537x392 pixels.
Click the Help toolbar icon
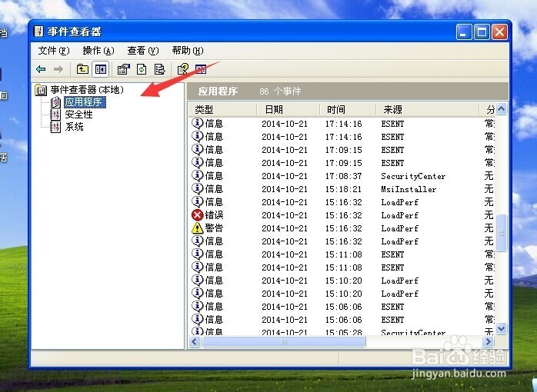pyautogui.click(x=182, y=69)
